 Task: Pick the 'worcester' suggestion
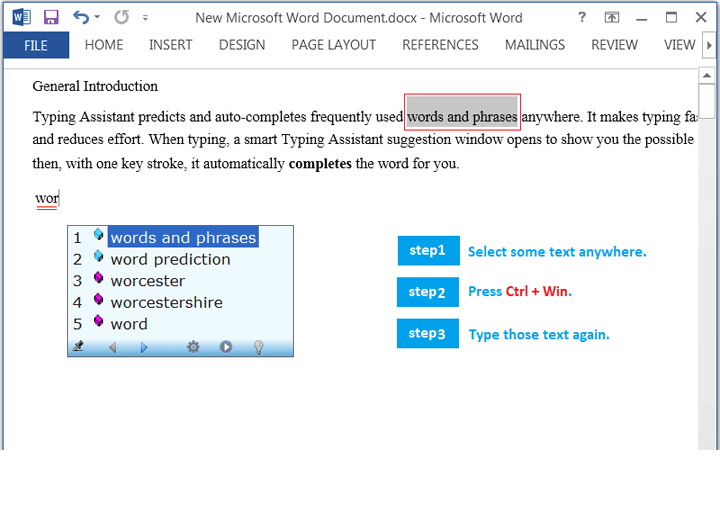[x=148, y=281]
